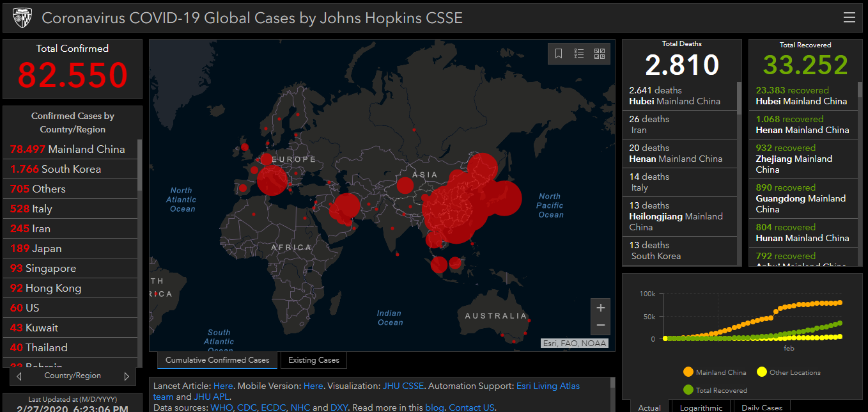The image size is (868, 412).
Task: Select the Actual chart tab
Action: tap(649, 407)
